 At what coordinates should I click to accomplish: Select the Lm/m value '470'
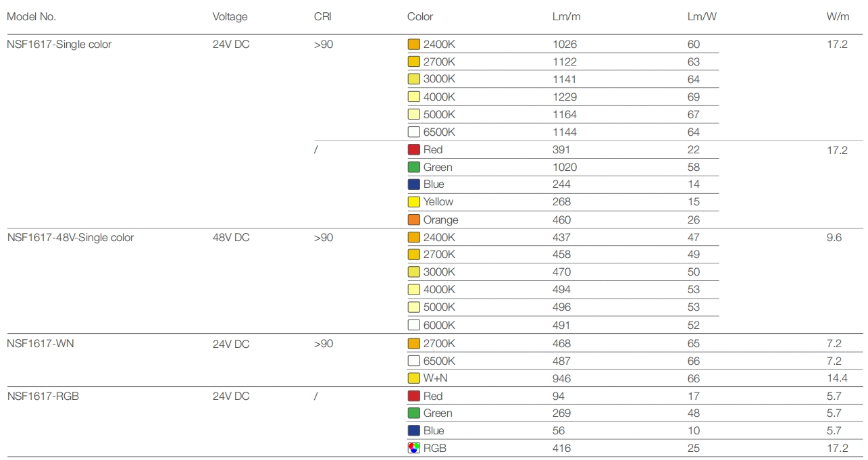pyautogui.click(x=561, y=272)
